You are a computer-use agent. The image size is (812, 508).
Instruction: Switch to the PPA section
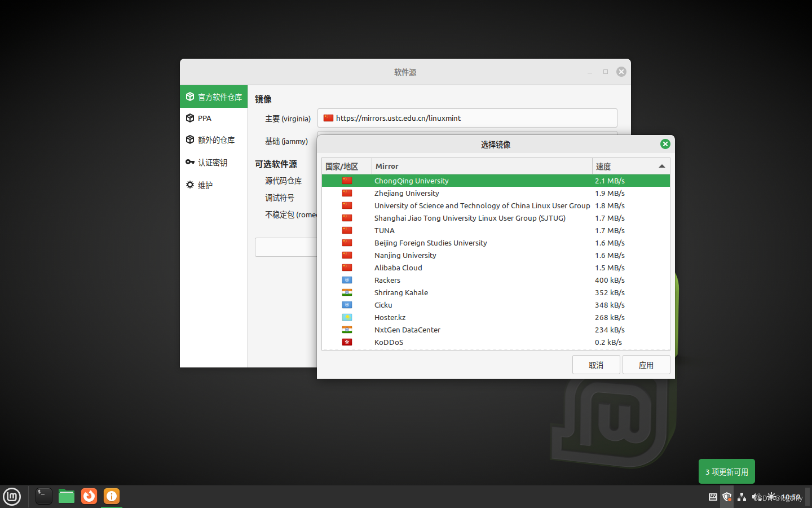(x=214, y=119)
